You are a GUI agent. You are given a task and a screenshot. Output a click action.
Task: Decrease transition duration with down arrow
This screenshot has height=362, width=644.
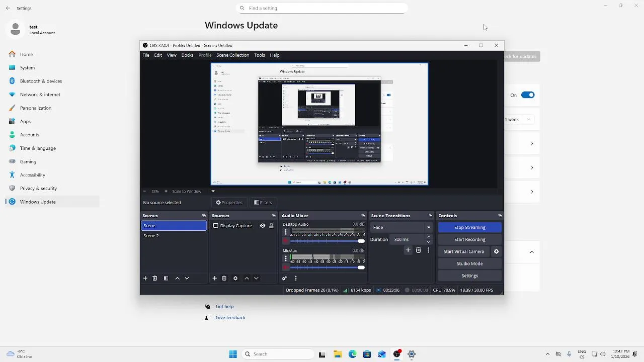[429, 242]
